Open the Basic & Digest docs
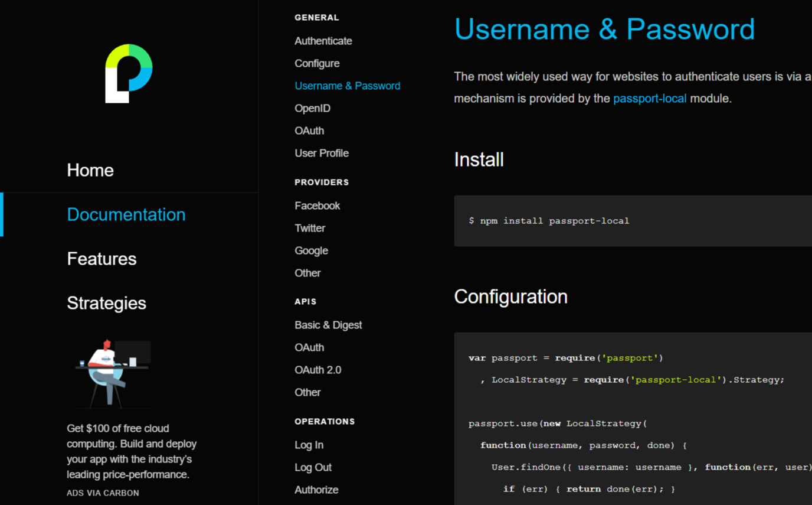The image size is (812, 505). click(x=328, y=325)
